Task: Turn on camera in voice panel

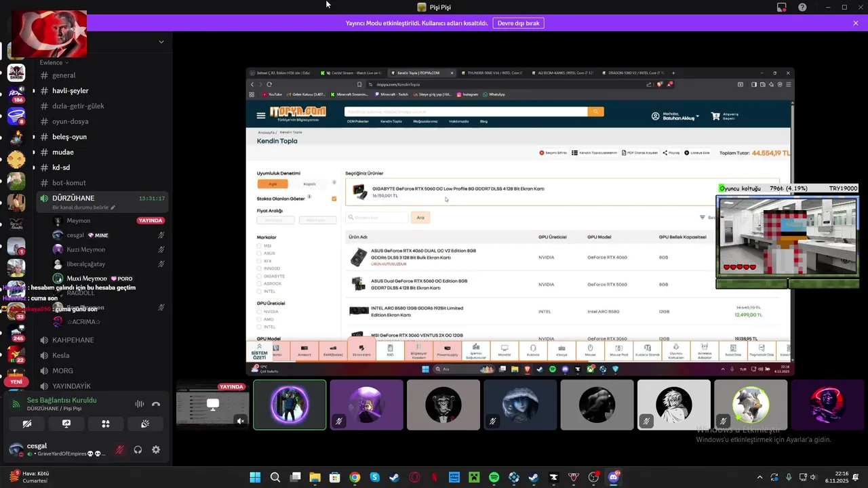Action: point(27,424)
